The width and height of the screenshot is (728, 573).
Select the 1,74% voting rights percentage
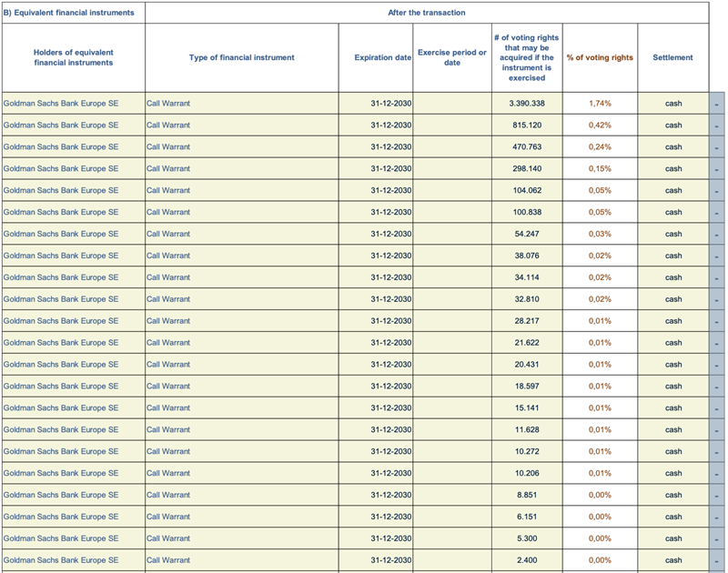600,104
